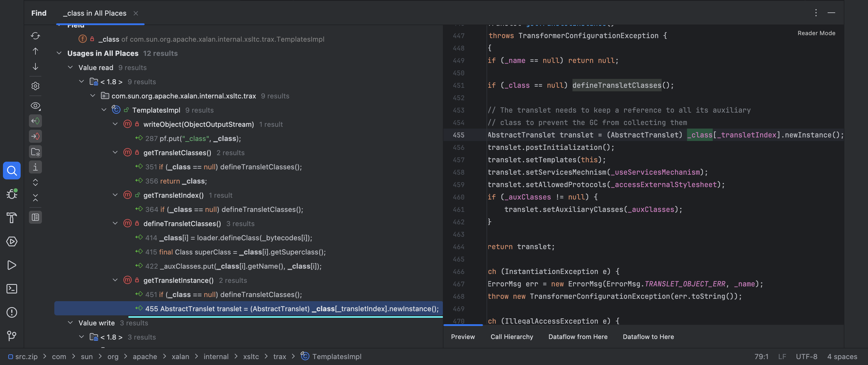
Task: Open Find settings gear icon
Action: pos(35,86)
